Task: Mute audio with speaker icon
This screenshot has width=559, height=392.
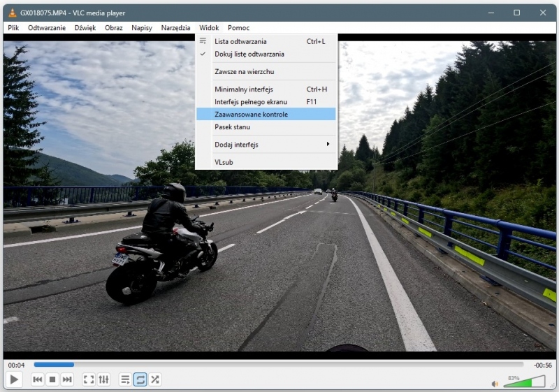Action: 495,383
